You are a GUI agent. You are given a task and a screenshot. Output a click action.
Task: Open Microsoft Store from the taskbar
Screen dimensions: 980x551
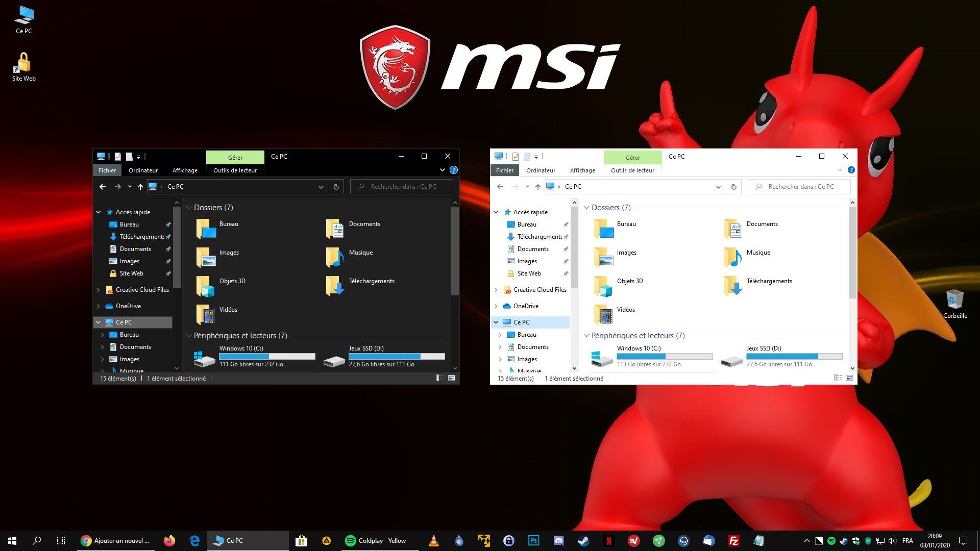click(x=301, y=541)
